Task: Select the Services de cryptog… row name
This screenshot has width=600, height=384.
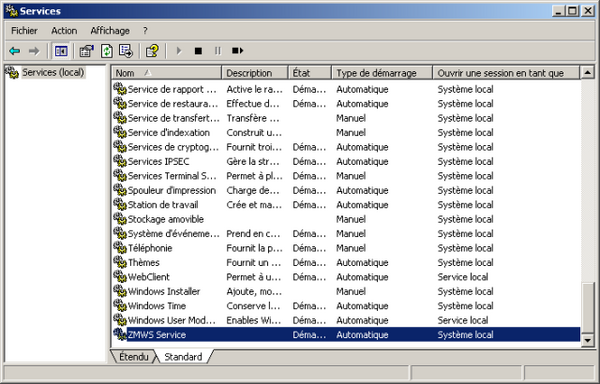Action: (x=173, y=147)
